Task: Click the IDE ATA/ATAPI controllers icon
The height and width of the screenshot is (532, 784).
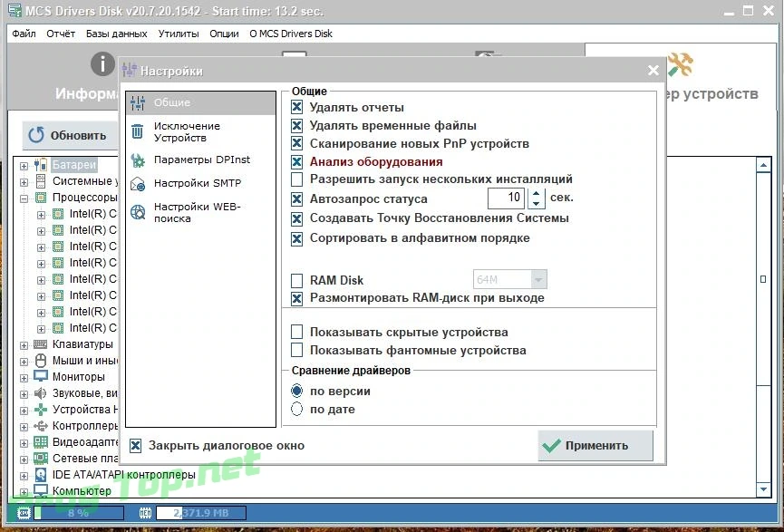Action: [x=41, y=475]
